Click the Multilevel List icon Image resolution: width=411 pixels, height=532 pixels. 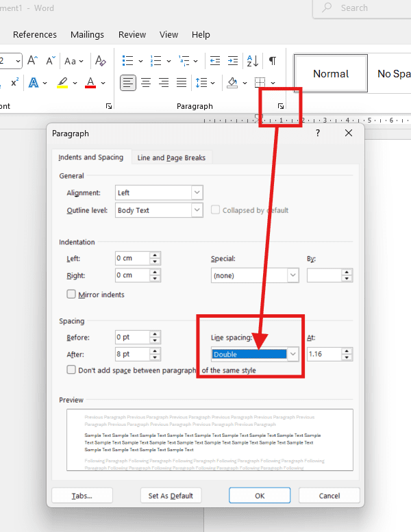184,61
